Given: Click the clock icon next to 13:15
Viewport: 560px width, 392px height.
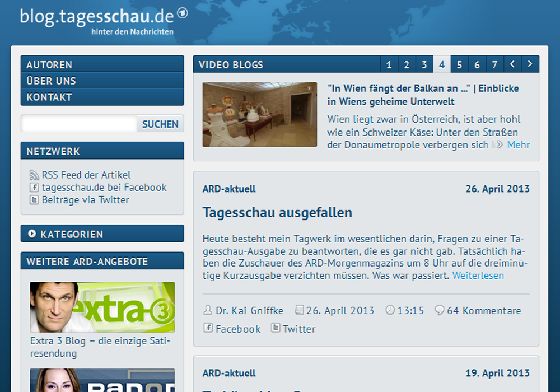Looking at the screenshot, I should [390, 310].
